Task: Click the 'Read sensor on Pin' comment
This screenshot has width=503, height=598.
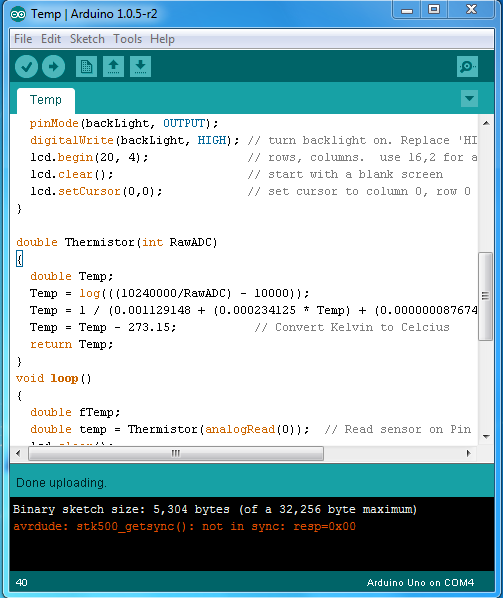Action: [398, 430]
